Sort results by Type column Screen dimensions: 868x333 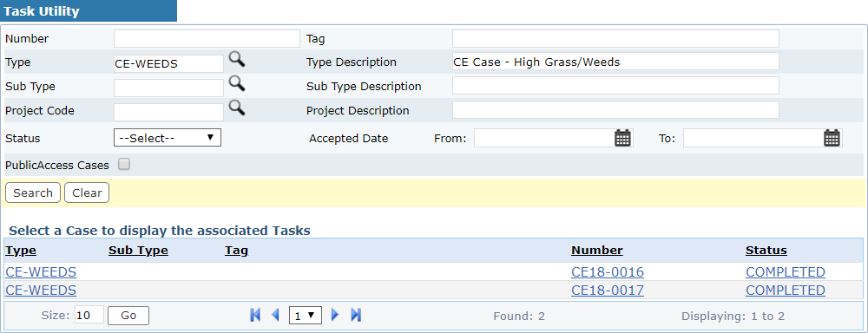[21, 250]
